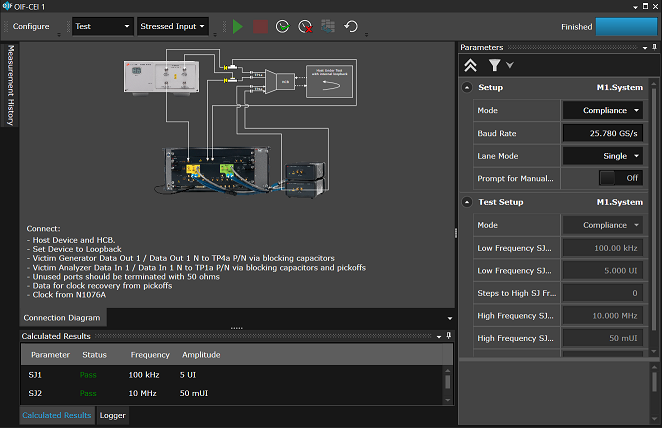Open the Setup Mode Compliance dropdown
Screen dimensions: 662x428
[x=603, y=111]
